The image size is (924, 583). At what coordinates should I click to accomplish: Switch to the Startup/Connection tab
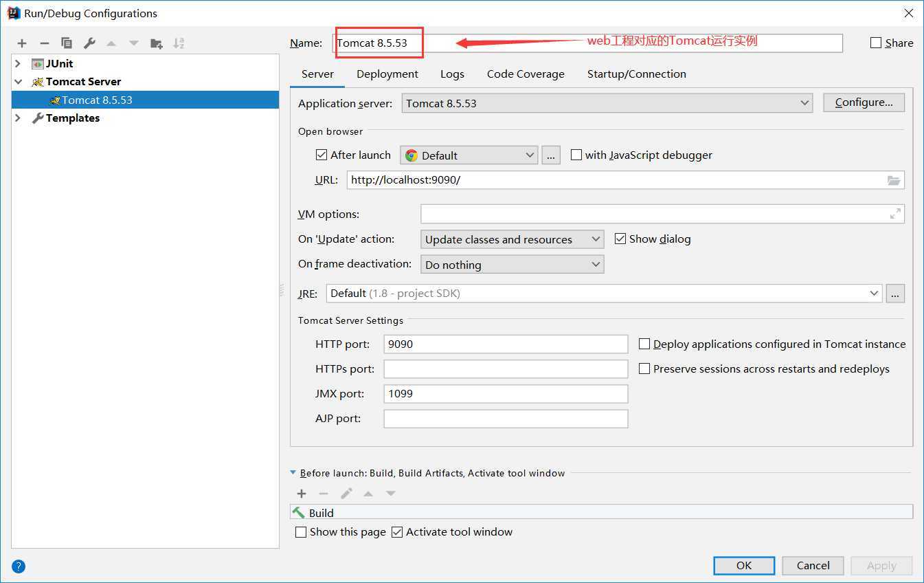coord(637,74)
